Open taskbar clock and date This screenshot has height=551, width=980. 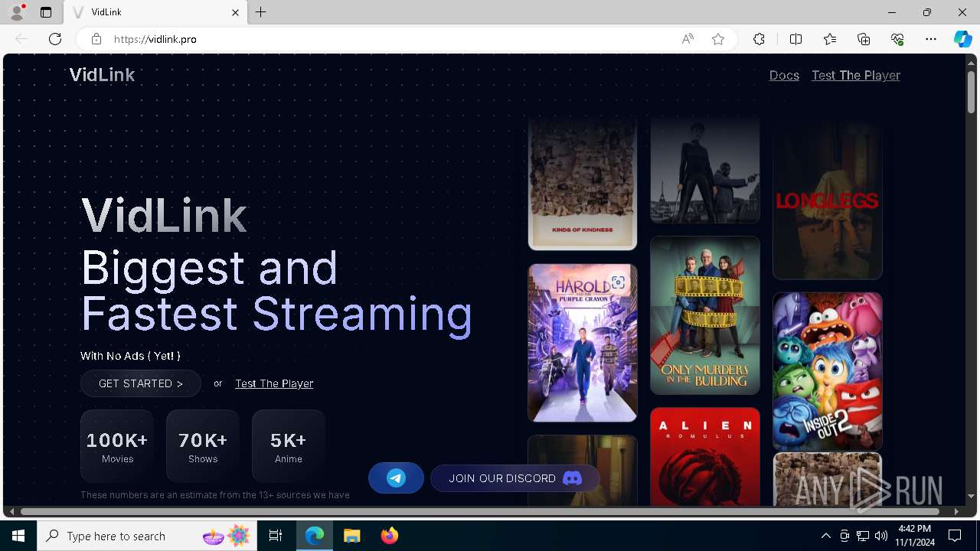[x=915, y=536]
